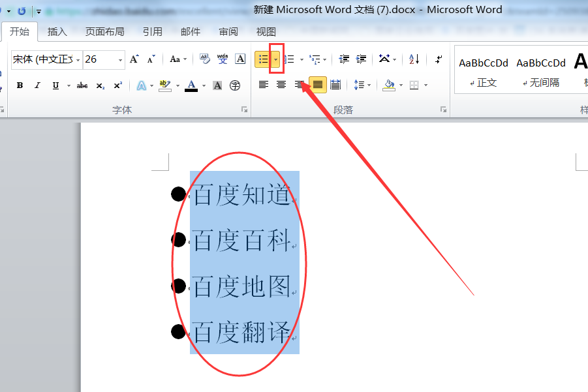The image size is (588, 392).
Task: Decrease paragraph indent
Action: point(344,59)
